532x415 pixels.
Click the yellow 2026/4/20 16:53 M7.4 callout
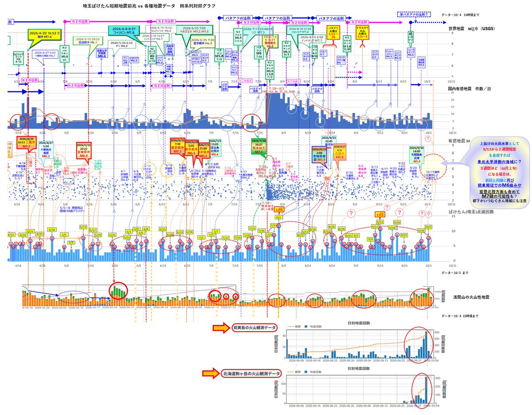[x=46, y=36]
